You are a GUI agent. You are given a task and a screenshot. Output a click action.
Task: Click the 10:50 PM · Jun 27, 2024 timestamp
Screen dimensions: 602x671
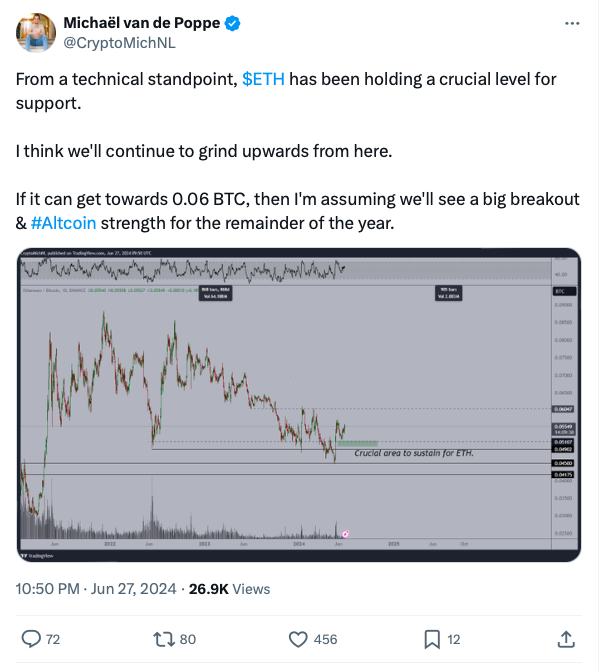(x=96, y=589)
